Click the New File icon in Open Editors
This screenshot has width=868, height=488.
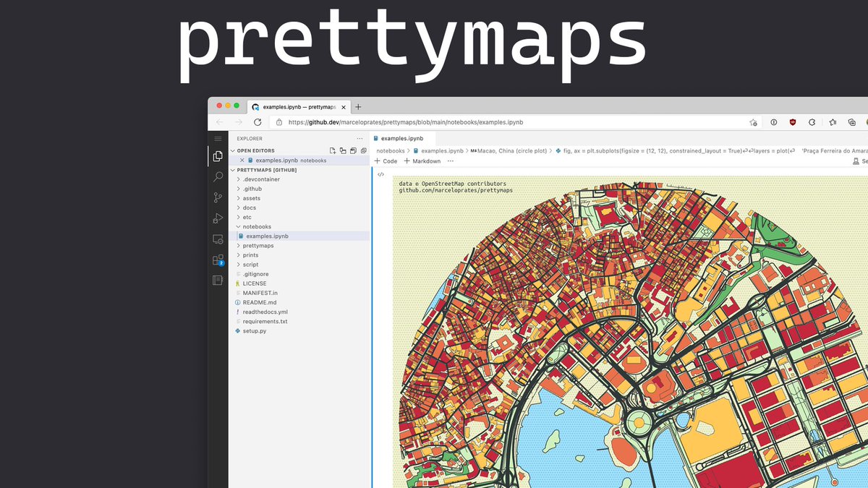click(333, 150)
